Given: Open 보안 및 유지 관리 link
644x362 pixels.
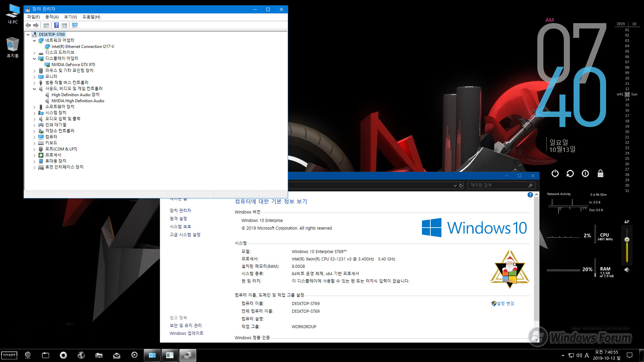Looking at the screenshot, I should click(x=186, y=325).
